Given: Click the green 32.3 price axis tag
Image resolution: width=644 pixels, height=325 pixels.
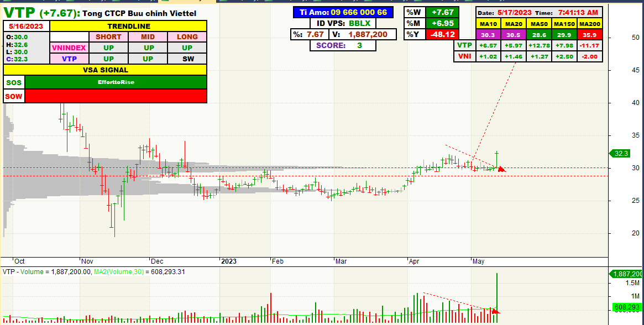Looking at the screenshot, I should pyautogui.click(x=620, y=153).
